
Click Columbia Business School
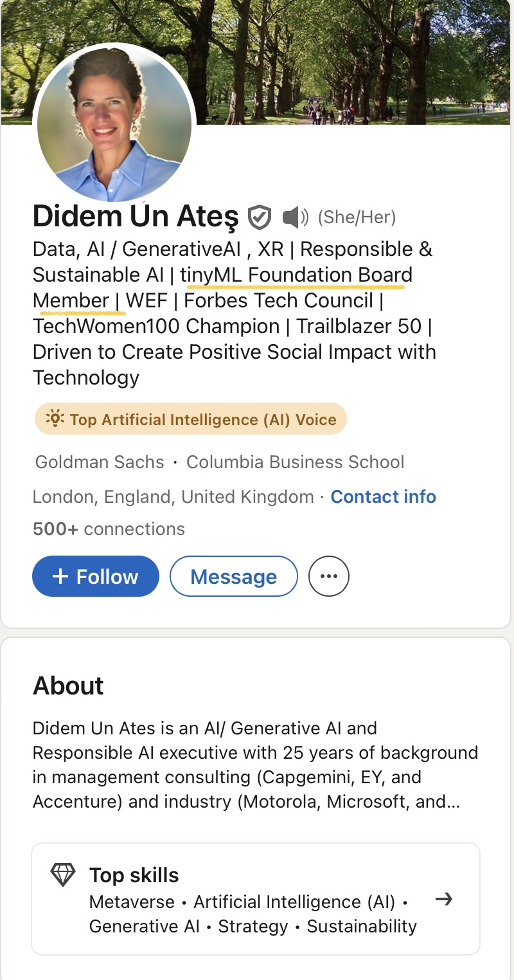point(295,462)
